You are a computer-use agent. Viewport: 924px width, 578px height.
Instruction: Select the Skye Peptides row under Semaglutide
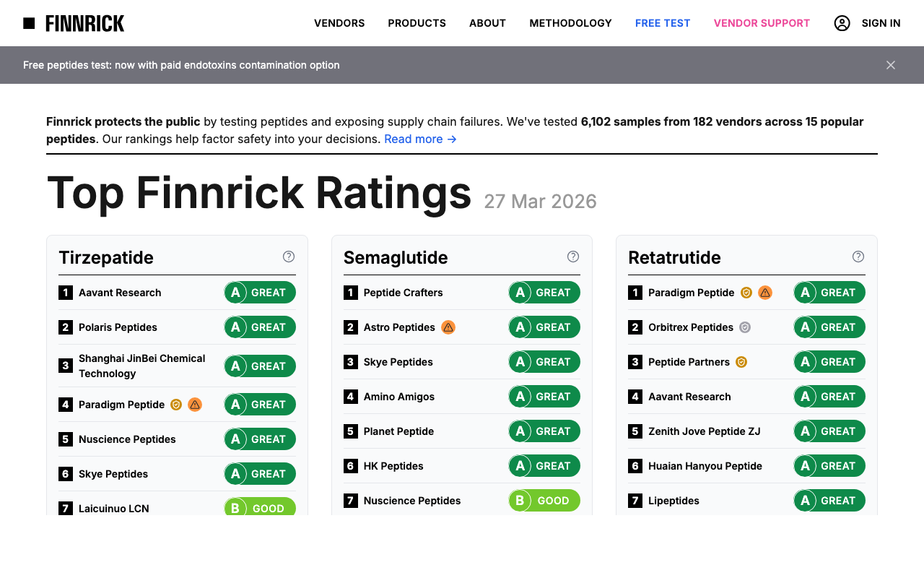pos(461,361)
